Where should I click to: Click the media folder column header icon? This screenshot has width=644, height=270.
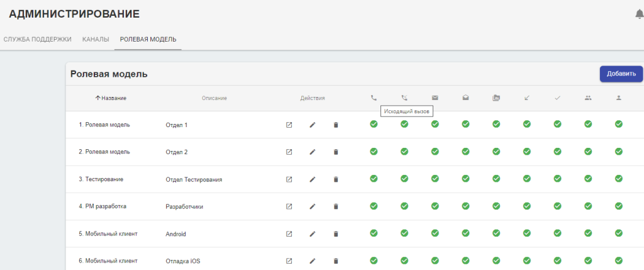coord(496,98)
